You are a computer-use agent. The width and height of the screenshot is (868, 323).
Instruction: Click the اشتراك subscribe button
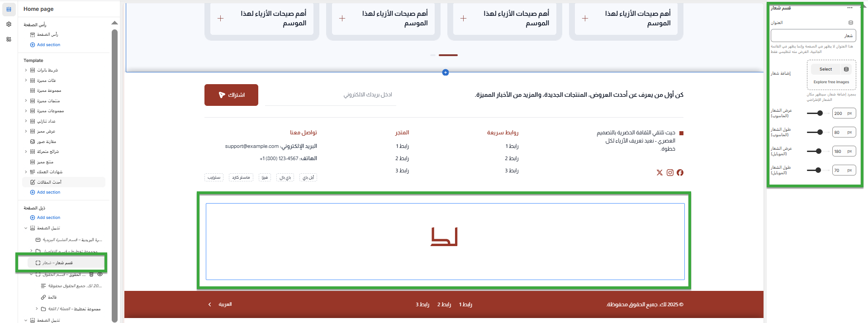(231, 95)
